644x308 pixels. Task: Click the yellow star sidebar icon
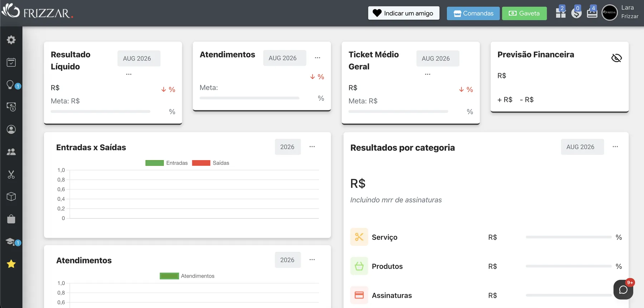point(11,264)
